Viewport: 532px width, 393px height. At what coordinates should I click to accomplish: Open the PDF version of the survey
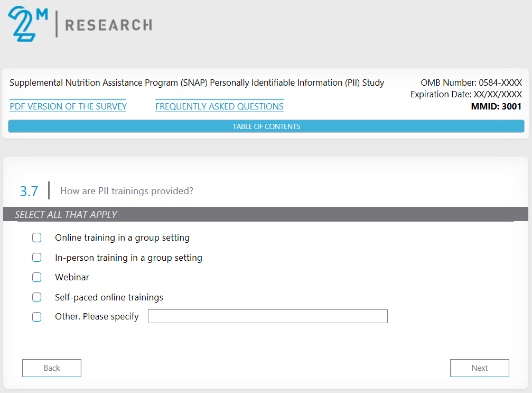68,106
